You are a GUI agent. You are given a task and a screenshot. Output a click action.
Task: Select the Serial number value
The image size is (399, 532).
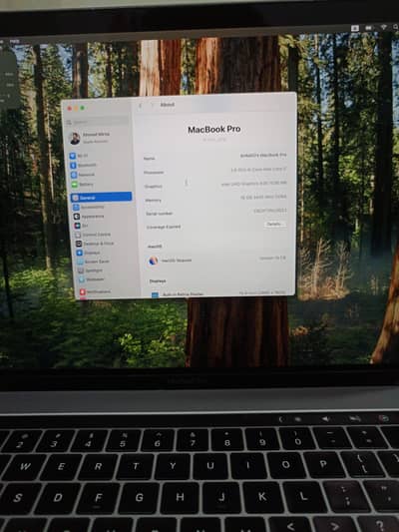[270, 211]
